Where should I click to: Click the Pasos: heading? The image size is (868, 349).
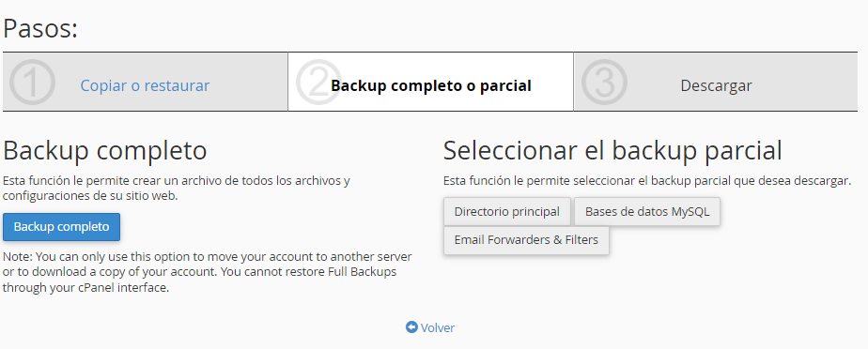[x=39, y=29]
